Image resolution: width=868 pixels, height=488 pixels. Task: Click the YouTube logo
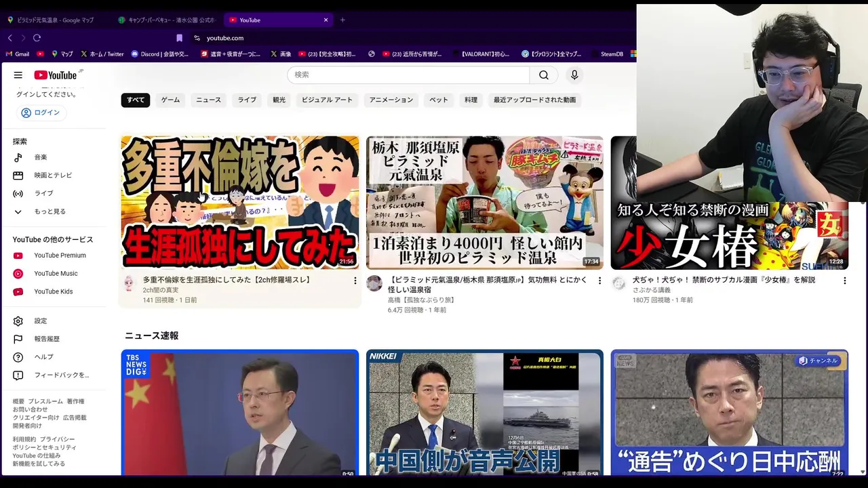coord(57,75)
